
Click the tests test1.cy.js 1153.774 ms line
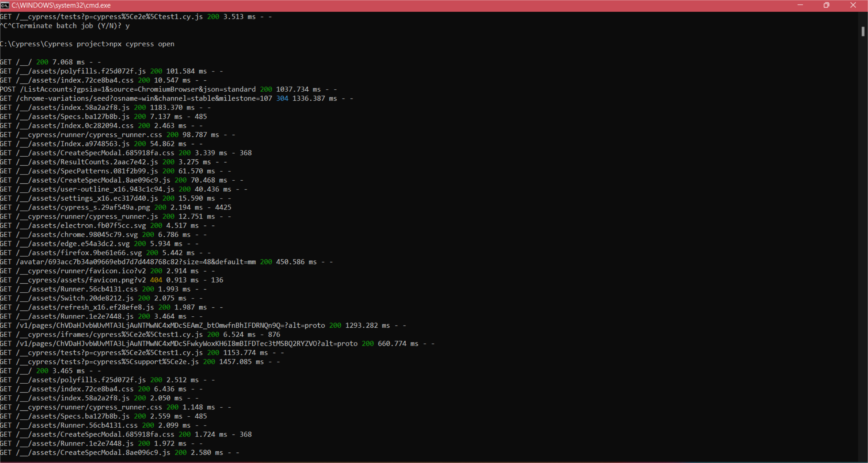click(x=142, y=353)
